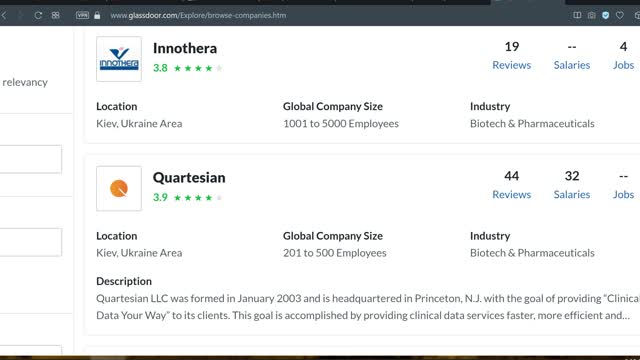
Task: Open the Innothera company logo
Action: (119, 59)
